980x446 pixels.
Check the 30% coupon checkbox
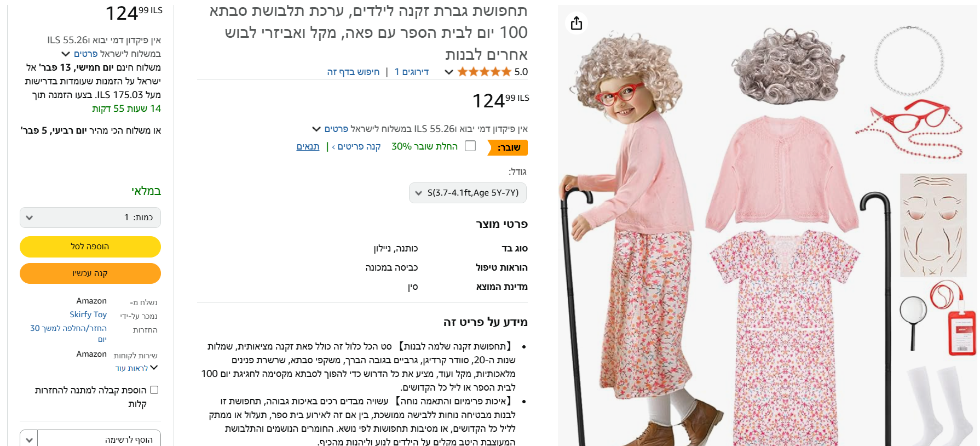(x=470, y=146)
